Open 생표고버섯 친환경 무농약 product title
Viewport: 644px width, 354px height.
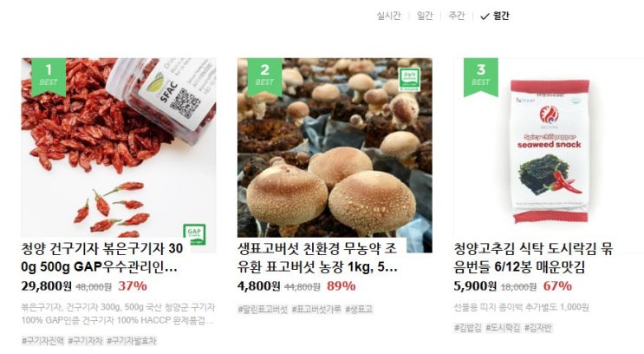(x=317, y=258)
